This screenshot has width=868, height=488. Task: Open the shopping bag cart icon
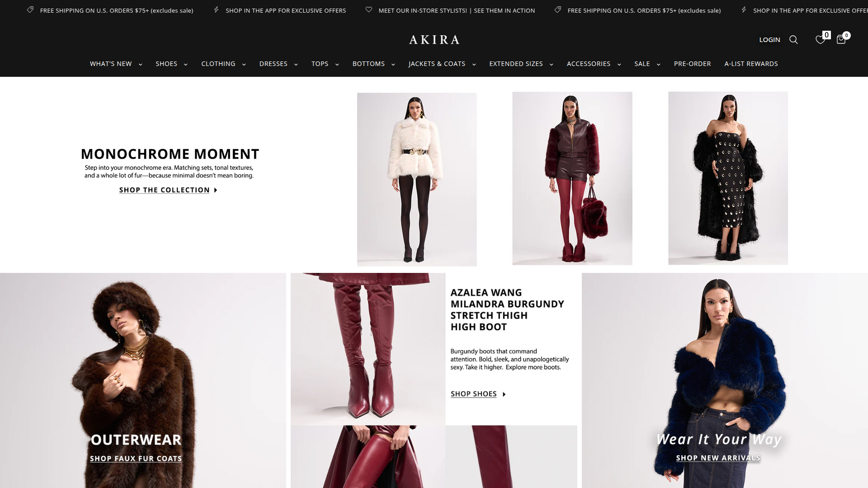point(841,40)
